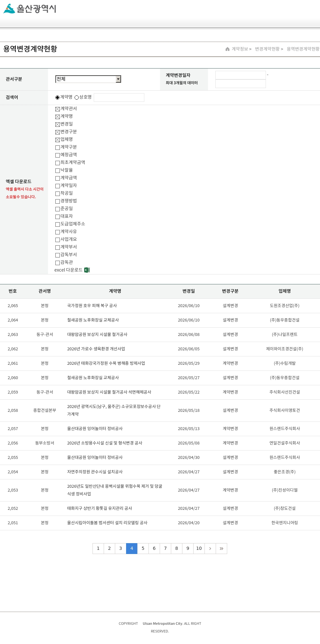Image resolution: width=320 pixels, height=644 pixels.
Task: Open page 5 in pagination
Action: [143, 548]
